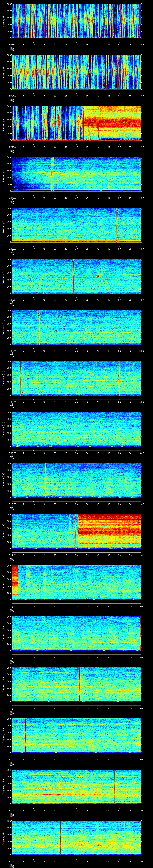The width and height of the screenshot is (153, 868).
Task: Select the 4:00 end time label
Action: (141, 147)
